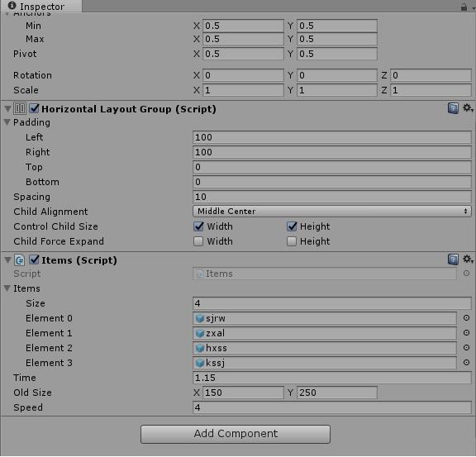The height and width of the screenshot is (457, 476).
Task: Click the Old Size Y field
Action: (337, 393)
